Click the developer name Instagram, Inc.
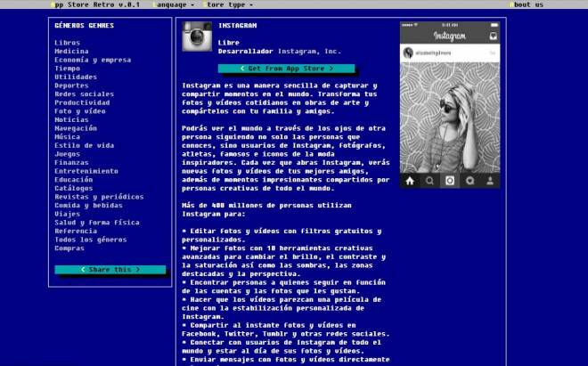The height and width of the screenshot is (366, 588). 309,52
